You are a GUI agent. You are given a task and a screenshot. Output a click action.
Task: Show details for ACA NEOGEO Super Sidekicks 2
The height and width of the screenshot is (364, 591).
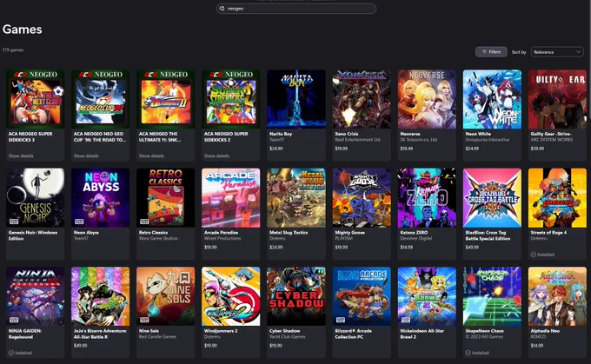(x=216, y=156)
